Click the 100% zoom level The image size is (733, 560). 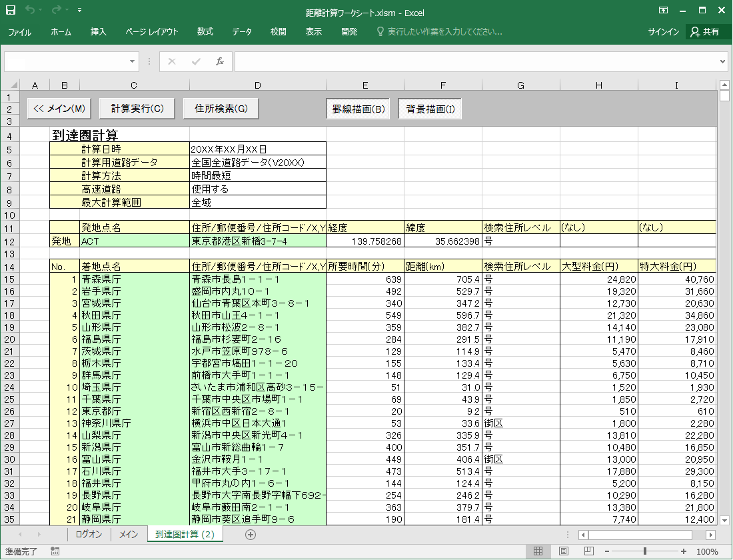pyautogui.click(x=707, y=551)
